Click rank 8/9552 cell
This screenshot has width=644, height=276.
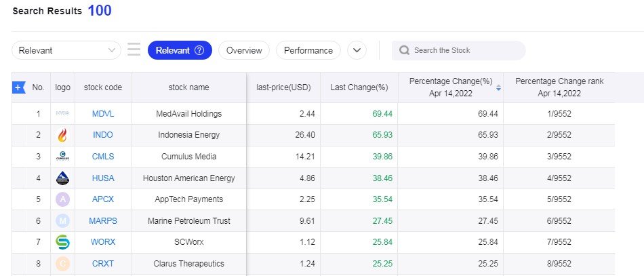point(559,264)
